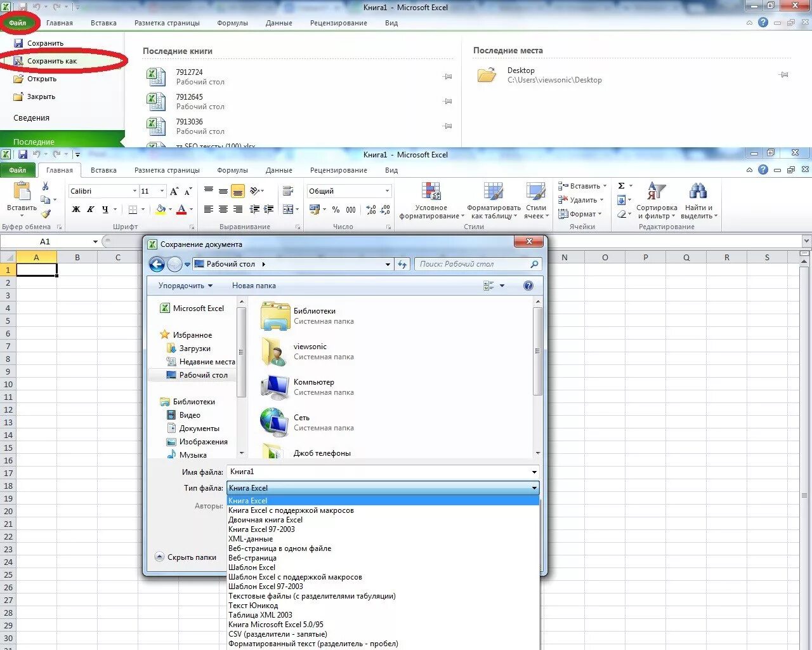
Task: Click the Удалить cells delete button
Action: (580, 200)
